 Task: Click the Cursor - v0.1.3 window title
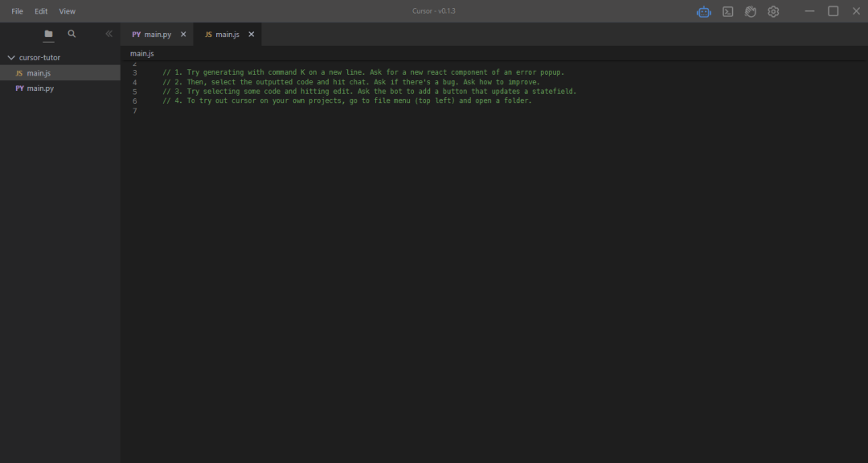[434, 11]
